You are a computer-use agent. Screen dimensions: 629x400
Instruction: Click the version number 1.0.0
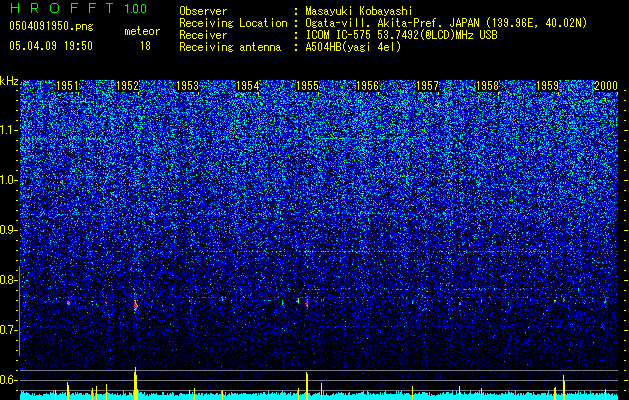[x=136, y=8]
